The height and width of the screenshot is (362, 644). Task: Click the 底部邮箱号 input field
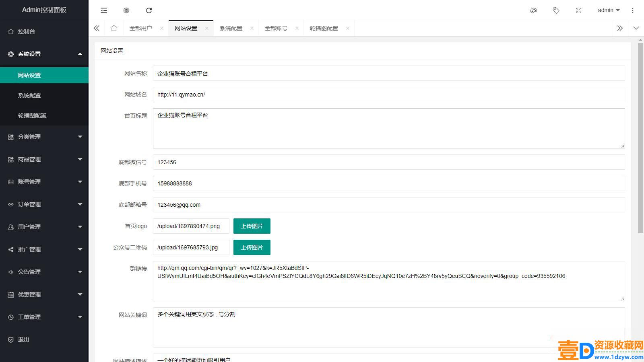click(x=389, y=205)
